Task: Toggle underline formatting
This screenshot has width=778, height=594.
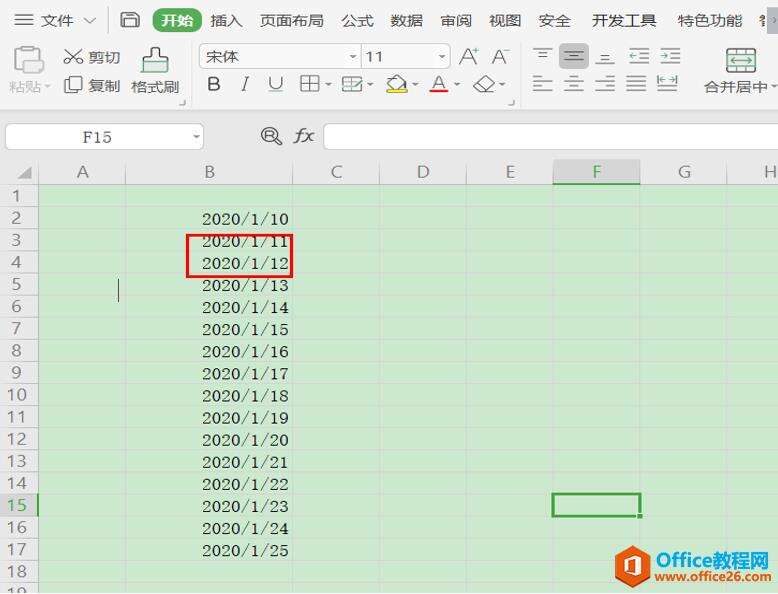Action: [275, 84]
